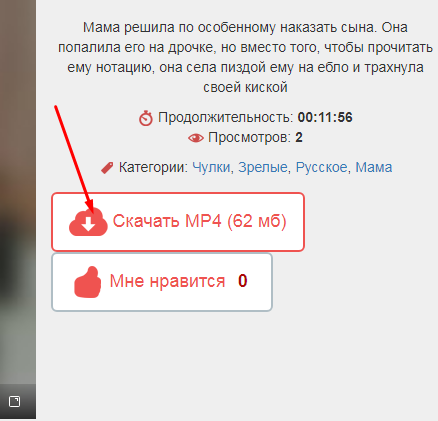Screen dimensions: 438x421
Task: Open the Зрелые category link
Action: coord(263,167)
